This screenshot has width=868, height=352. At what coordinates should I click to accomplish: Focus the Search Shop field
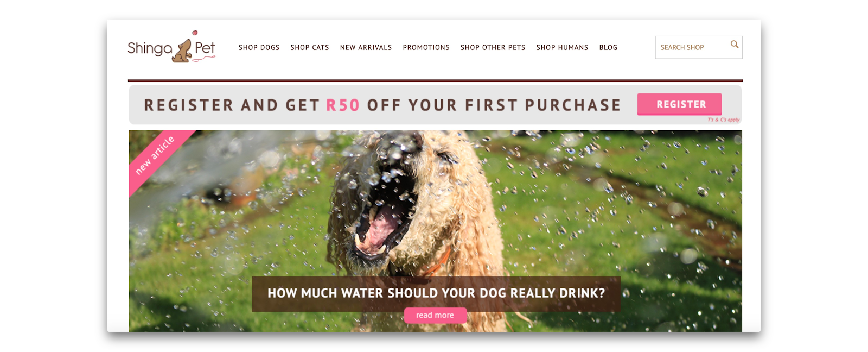pos(698,47)
